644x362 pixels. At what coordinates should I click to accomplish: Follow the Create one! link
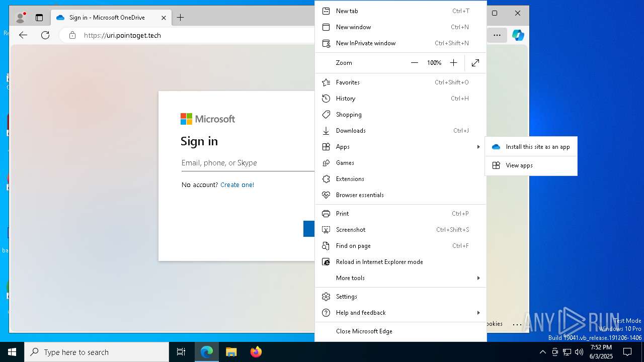pyautogui.click(x=237, y=185)
